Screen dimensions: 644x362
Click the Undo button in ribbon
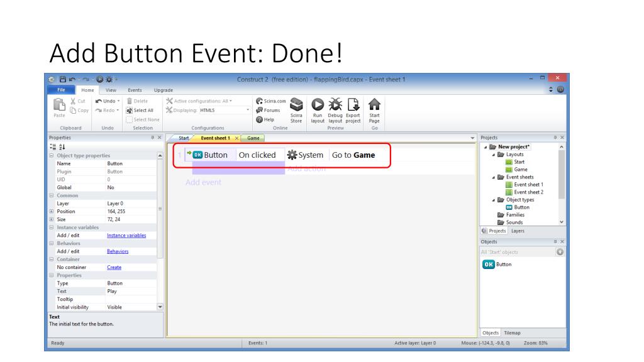pyautogui.click(x=107, y=101)
